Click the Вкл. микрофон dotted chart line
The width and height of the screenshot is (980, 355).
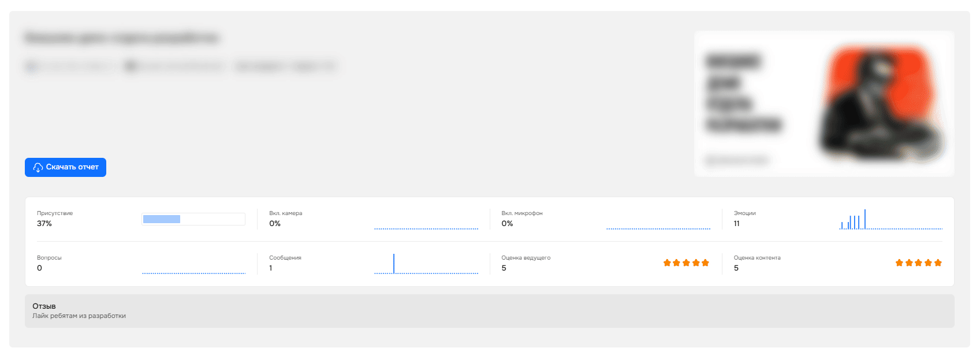[658, 228]
